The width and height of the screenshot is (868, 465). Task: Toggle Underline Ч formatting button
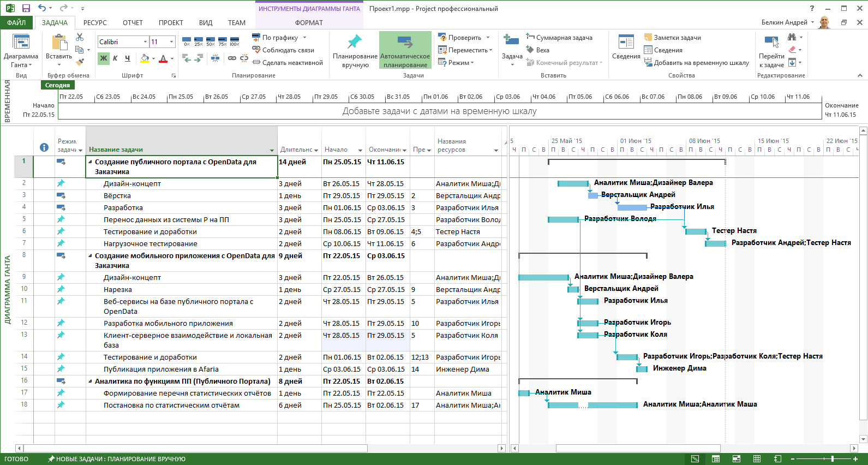click(127, 58)
